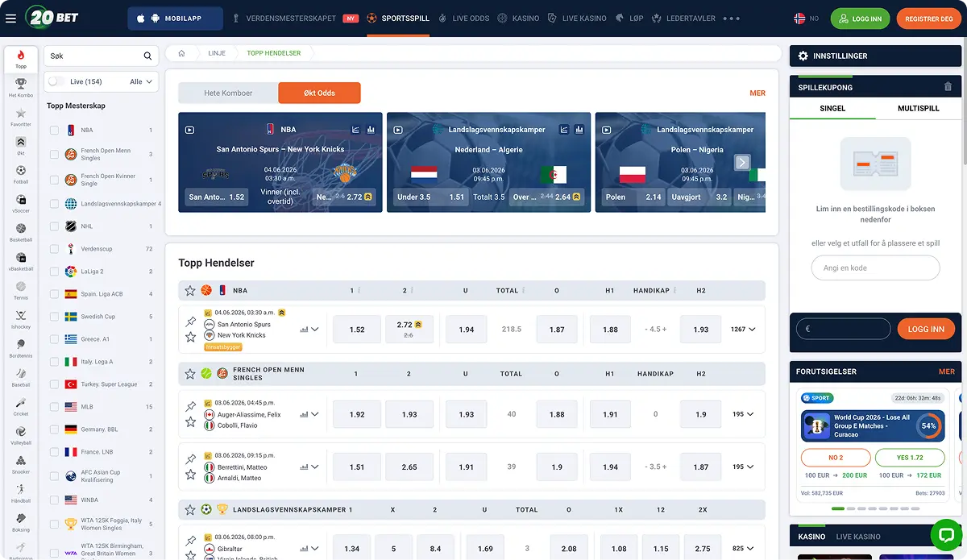Image resolution: width=967 pixels, height=560 pixels.
Task: Pin the San Antonio Spurs match
Action: click(x=191, y=322)
